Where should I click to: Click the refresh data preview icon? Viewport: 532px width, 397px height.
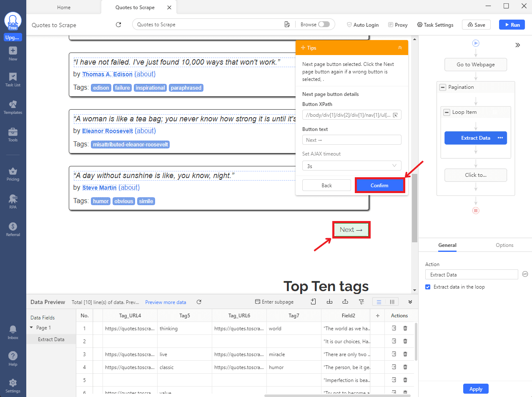[199, 302]
